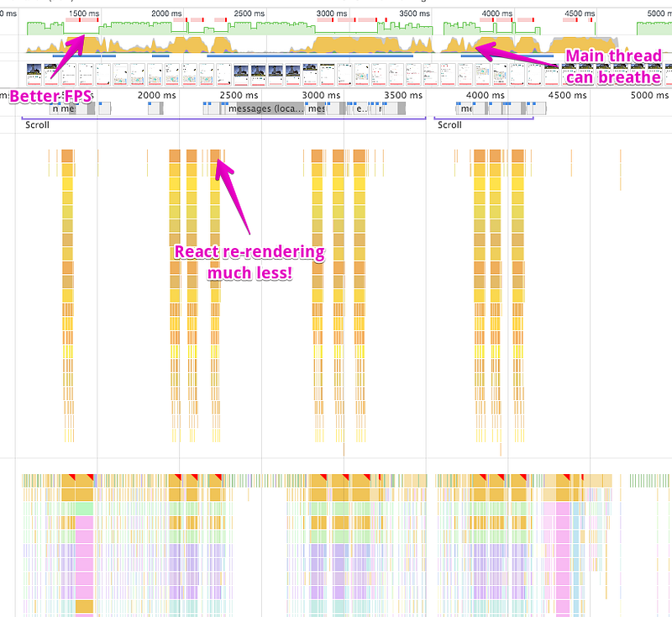Click the '1500 ms' overview ruler label
Image resolution: width=672 pixels, height=617 pixels.
tap(84, 13)
